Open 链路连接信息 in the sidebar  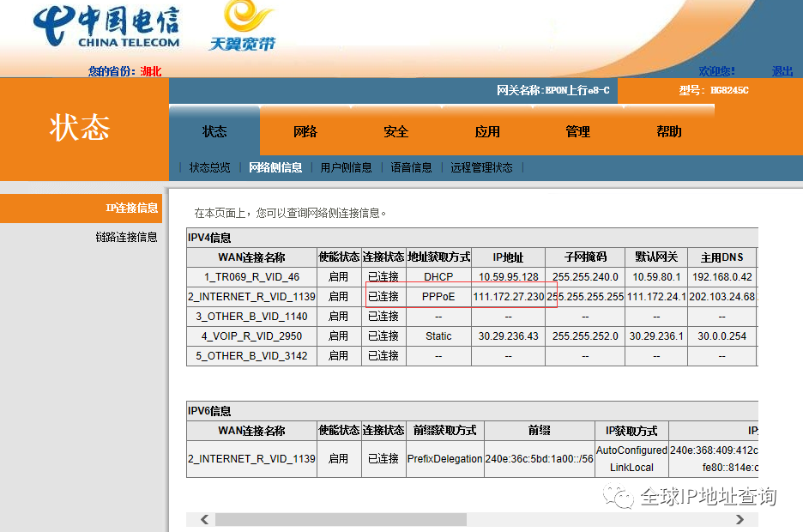click(x=126, y=237)
